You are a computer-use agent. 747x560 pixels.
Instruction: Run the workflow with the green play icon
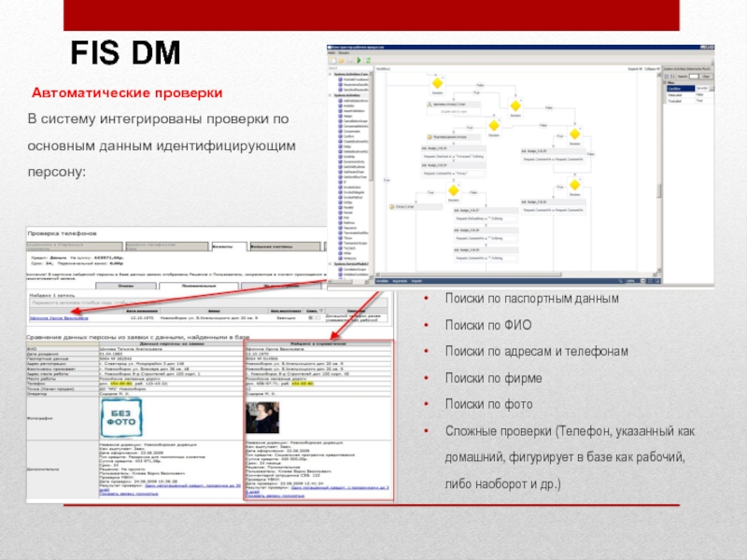point(359,61)
